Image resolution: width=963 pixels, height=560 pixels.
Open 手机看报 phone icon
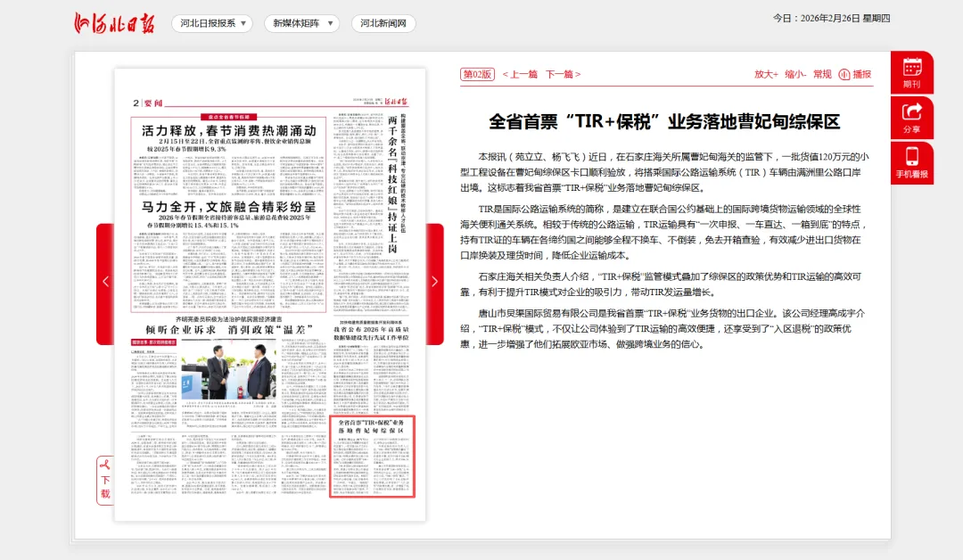tap(912, 162)
